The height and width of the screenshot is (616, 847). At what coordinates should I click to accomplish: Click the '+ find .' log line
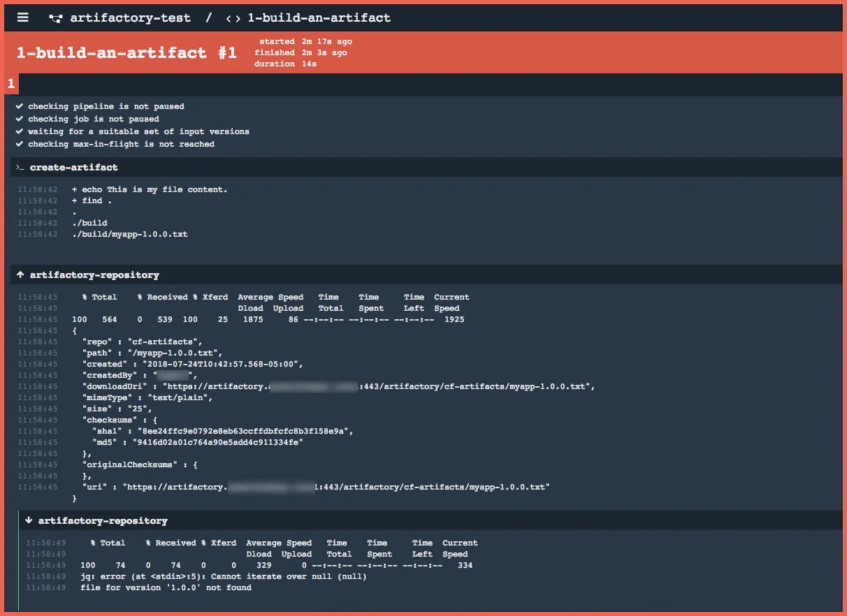click(92, 201)
